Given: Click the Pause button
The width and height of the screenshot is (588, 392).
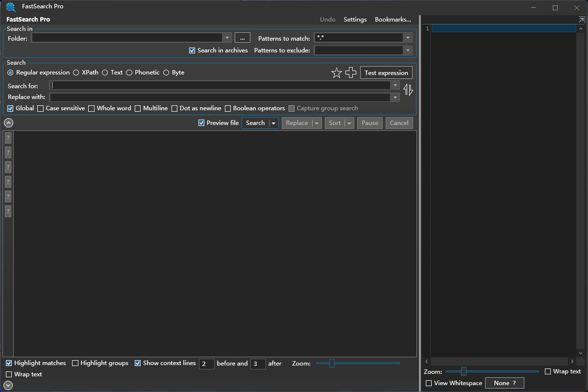Looking at the screenshot, I should 370,123.
